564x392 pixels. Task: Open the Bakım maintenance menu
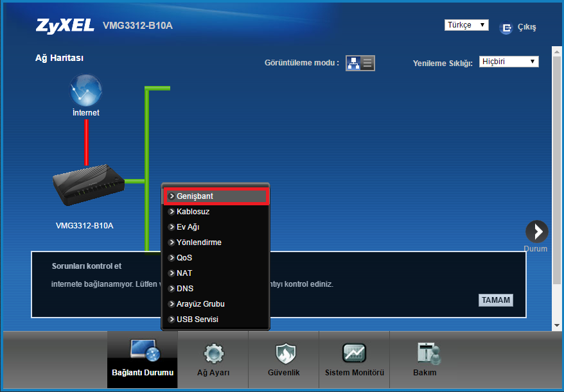click(x=425, y=359)
